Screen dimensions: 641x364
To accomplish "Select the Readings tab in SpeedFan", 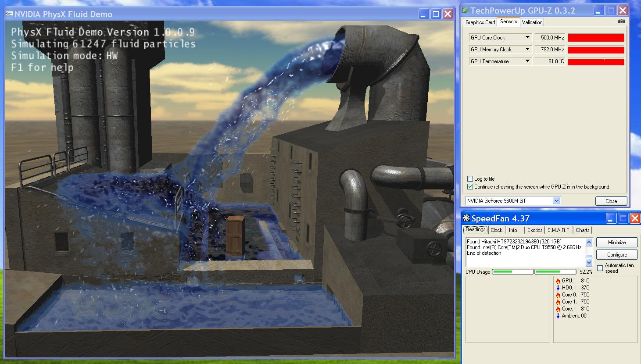I will (476, 229).
